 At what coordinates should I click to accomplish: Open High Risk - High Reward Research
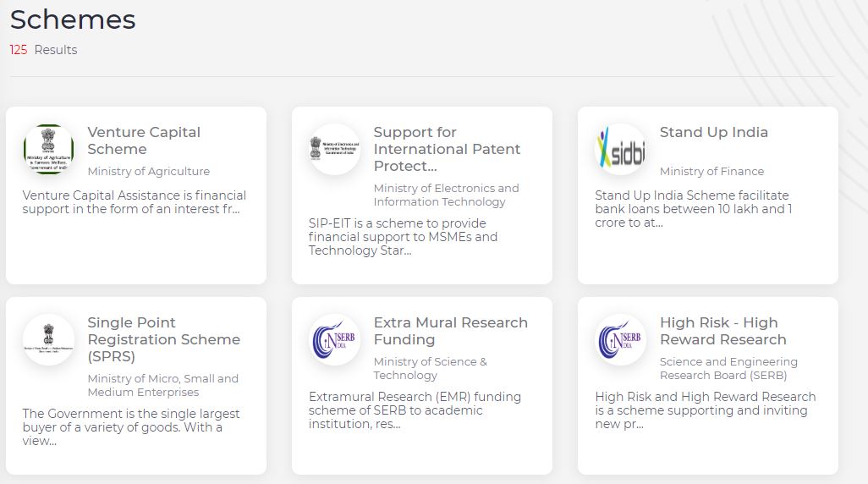click(x=723, y=331)
